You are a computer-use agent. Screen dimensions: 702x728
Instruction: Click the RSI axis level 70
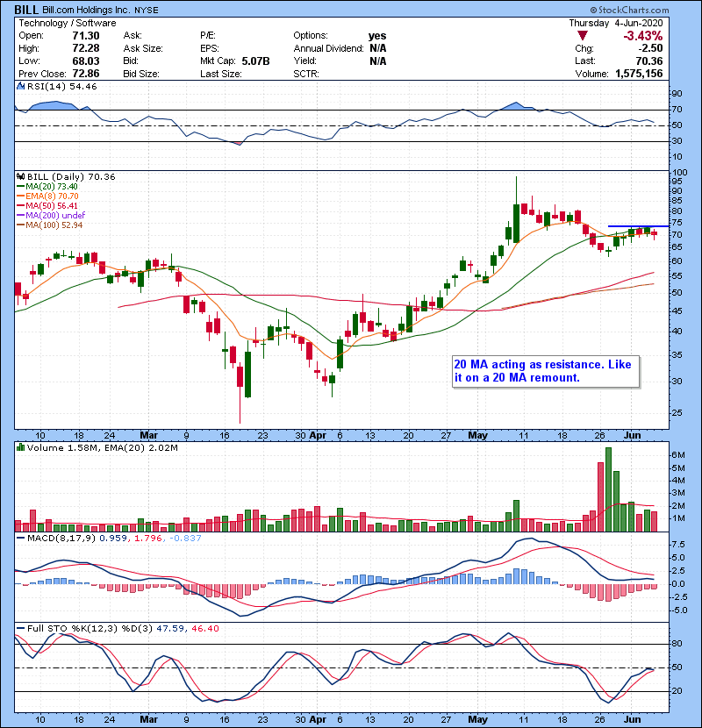point(677,110)
